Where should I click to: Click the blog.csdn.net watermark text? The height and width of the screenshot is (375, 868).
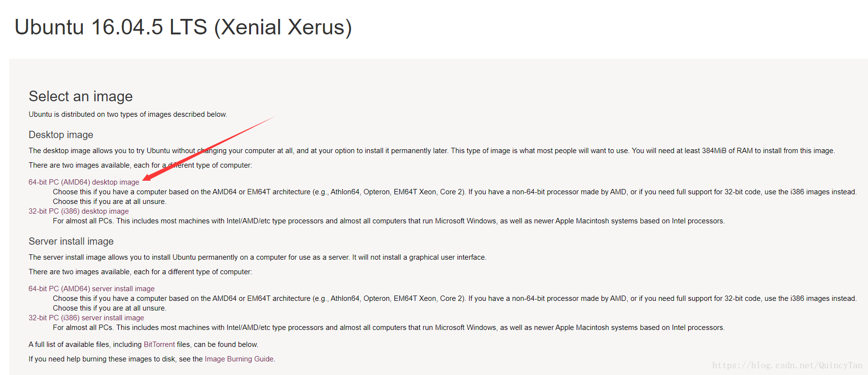(787, 365)
